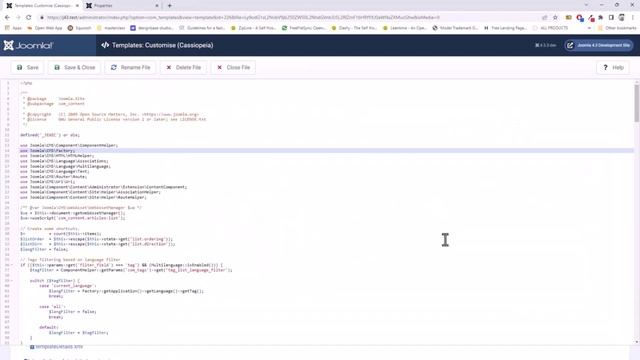Click the Joomla version 4.3.3-dev indicator
The width and height of the screenshot is (640, 360).
546,45
